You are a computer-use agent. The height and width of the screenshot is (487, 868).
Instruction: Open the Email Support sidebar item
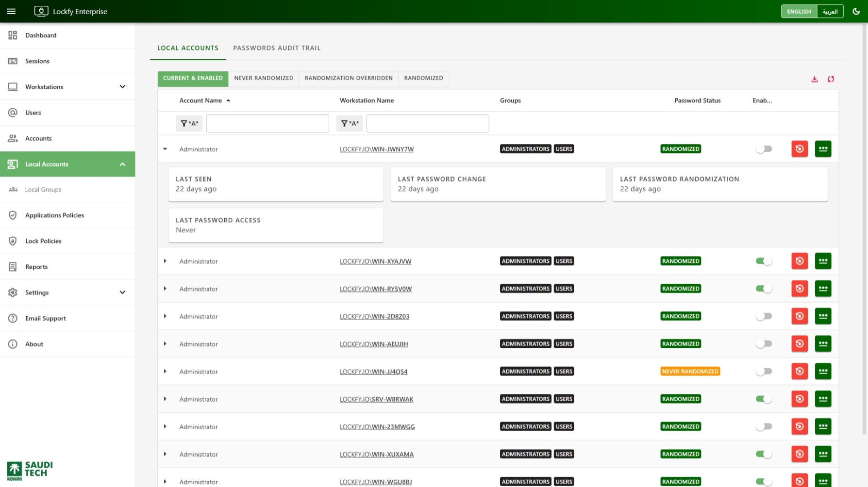tap(67, 318)
